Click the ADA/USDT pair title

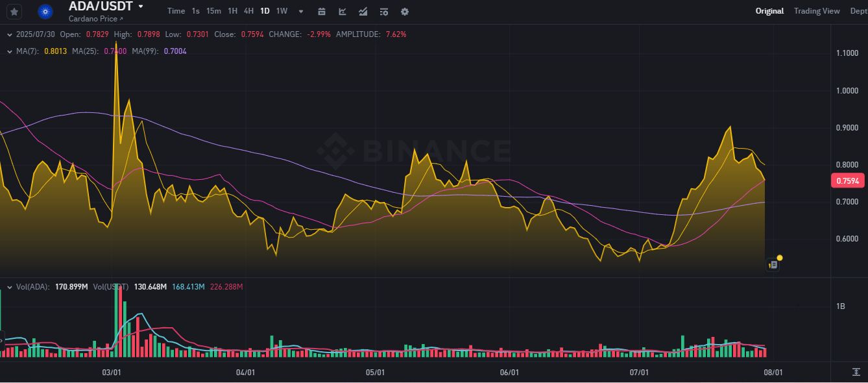pyautogui.click(x=101, y=7)
